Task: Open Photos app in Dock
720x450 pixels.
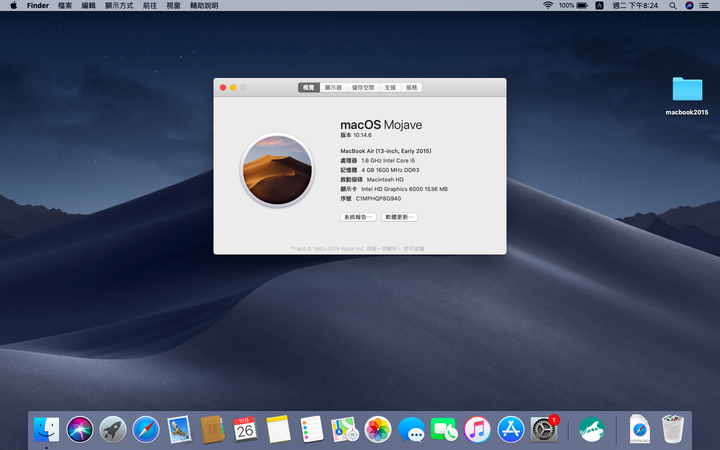Action: point(378,430)
